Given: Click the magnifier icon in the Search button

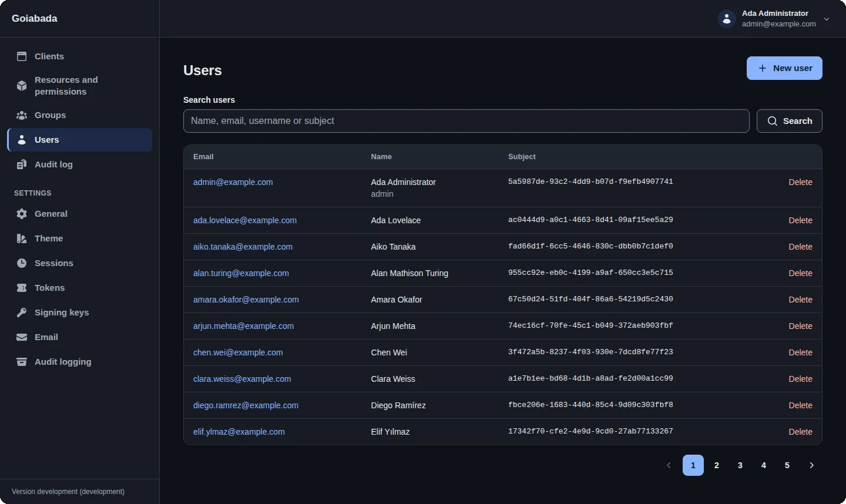Looking at the screenshot, I should (773, 121).
